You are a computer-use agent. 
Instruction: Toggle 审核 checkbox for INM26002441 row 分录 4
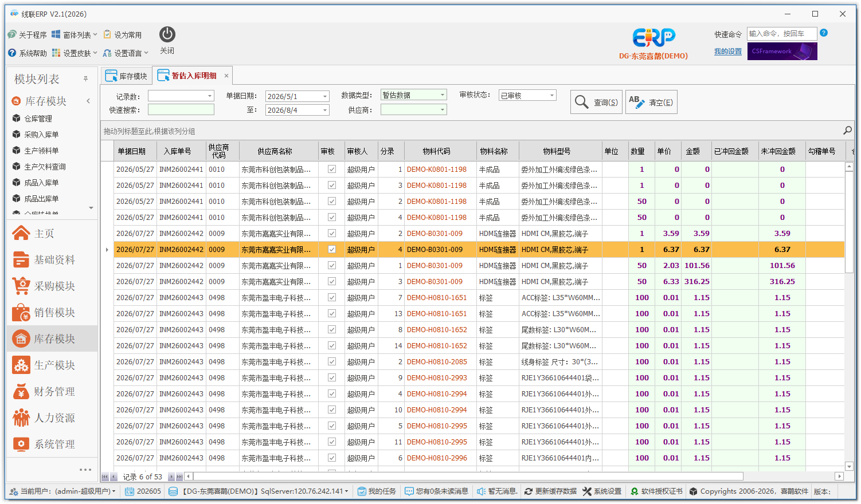pyautogui.click(x=331, y=217)
